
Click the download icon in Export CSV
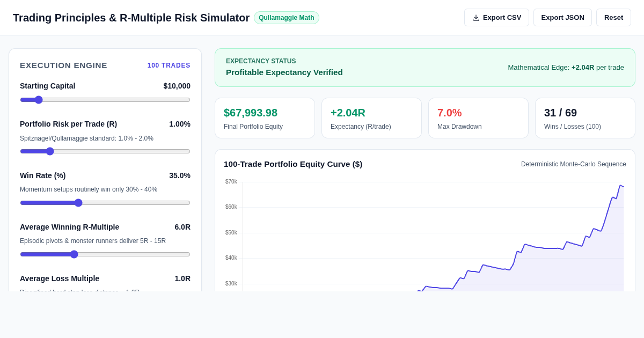476,18
